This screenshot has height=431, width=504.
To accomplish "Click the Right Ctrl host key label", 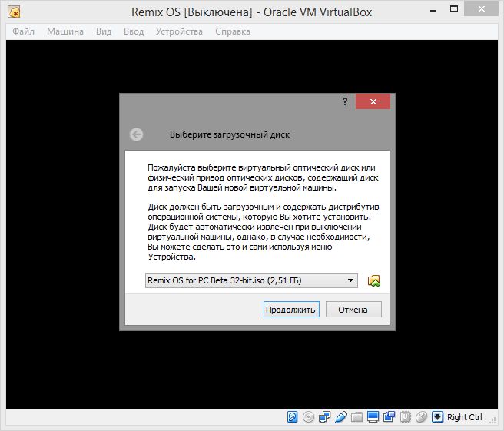I will (x=465, y=417).
